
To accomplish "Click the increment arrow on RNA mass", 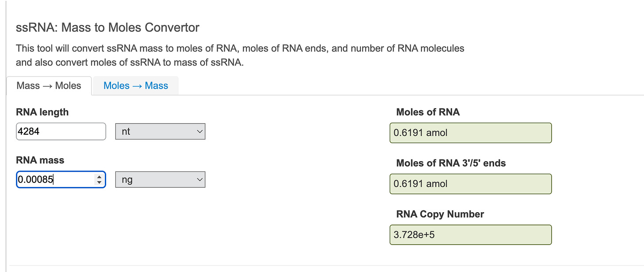I will [x=99, y=177].
